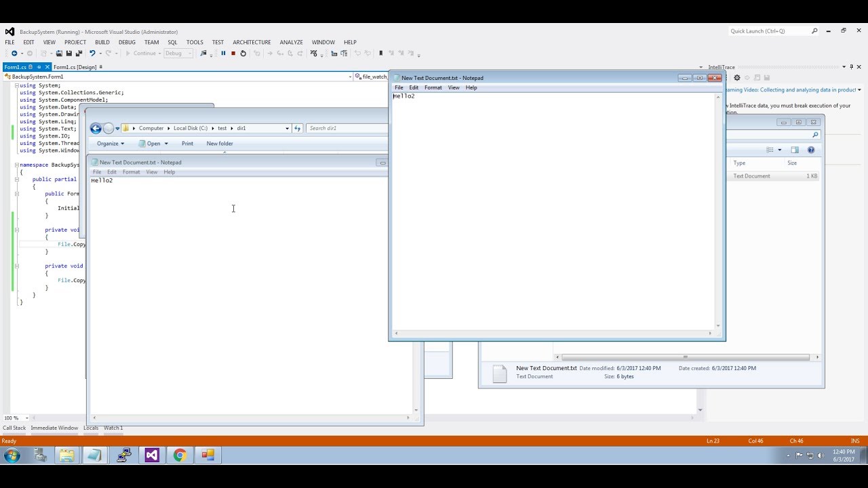868x488 pixels.
Task: Open the dropdown arrow beside Open in Explorer
Action: 166,144
